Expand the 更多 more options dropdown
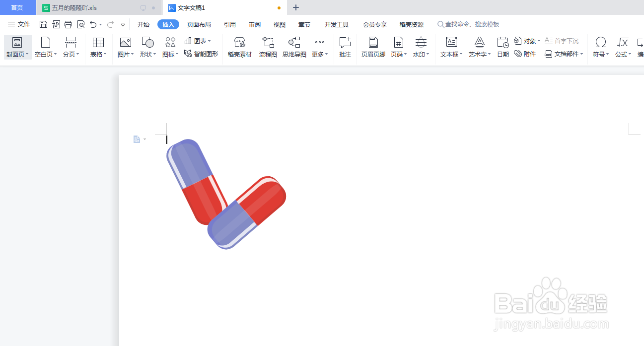The width and height of the screenshot is (644, 346). pos(319,47)
